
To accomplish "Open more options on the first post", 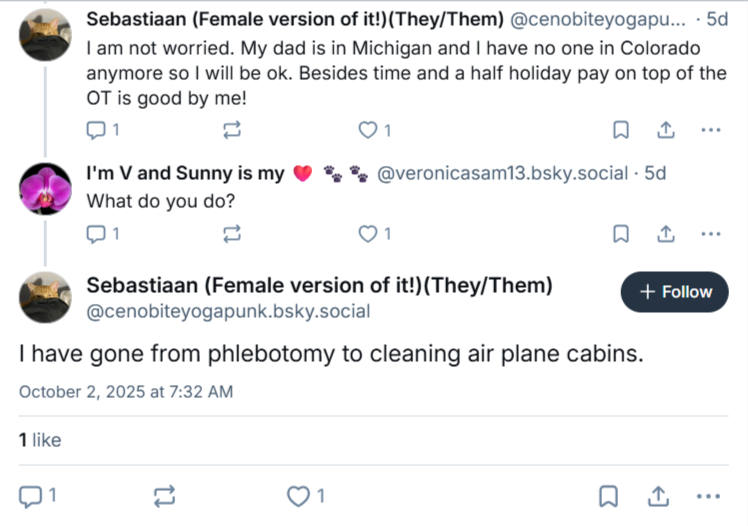I will [x=711, y=130].
